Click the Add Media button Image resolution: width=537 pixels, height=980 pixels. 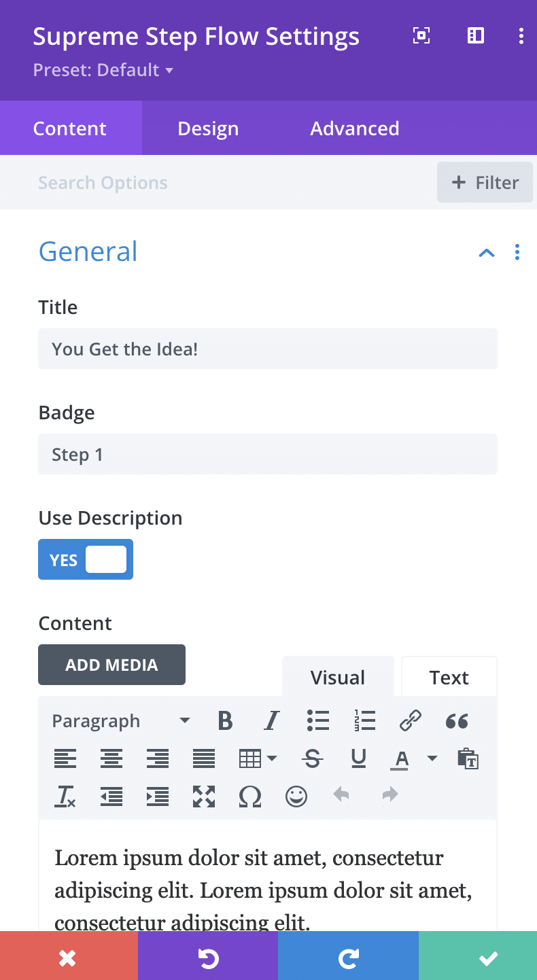(x=111, y=665)
